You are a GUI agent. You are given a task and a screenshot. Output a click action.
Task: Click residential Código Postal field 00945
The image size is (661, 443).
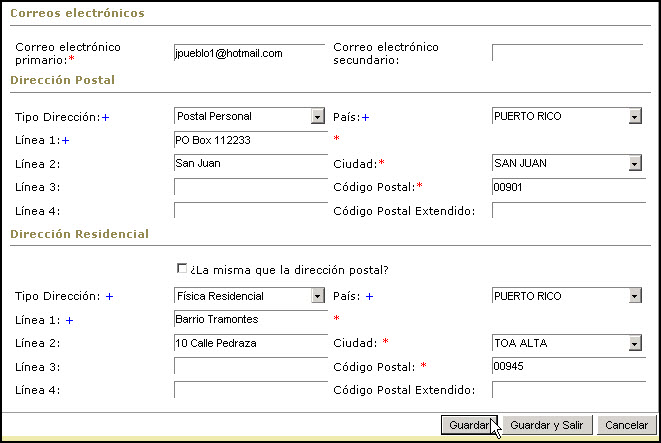tap(567, 366)
